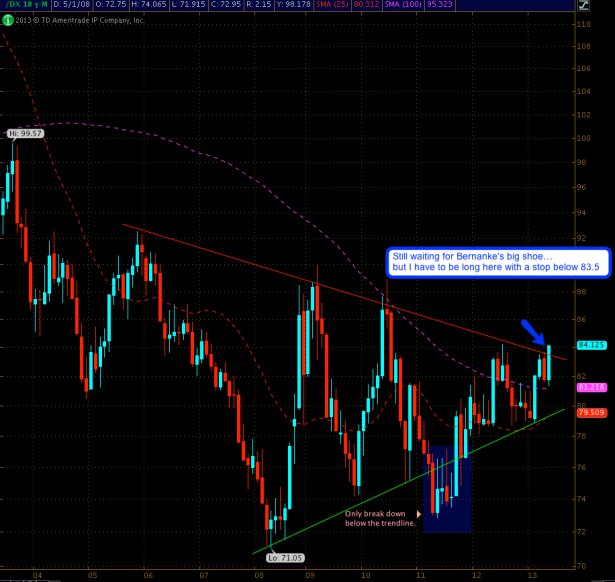Click the 88 price axis label

click(x=582, y=292)
